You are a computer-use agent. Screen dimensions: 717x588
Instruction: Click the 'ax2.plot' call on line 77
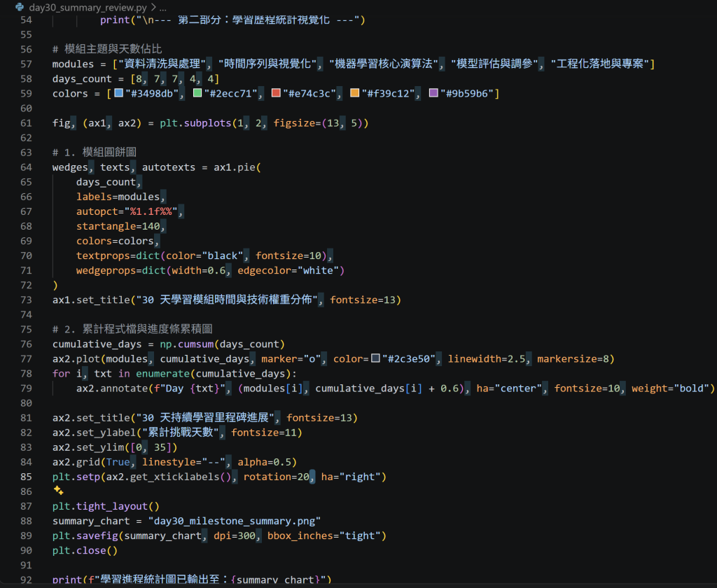coord(76,359)
